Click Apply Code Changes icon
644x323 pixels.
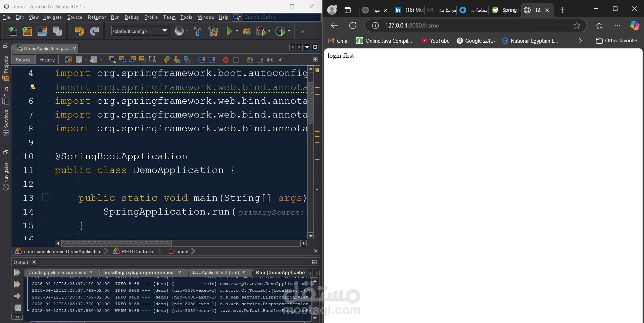[247, 31]
